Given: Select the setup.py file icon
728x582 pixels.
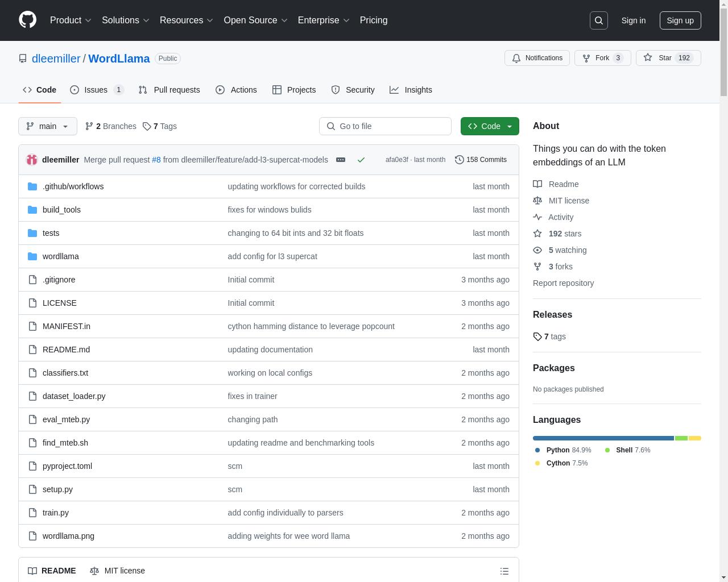Looking at the screenshot, I should tap(32, 489).
